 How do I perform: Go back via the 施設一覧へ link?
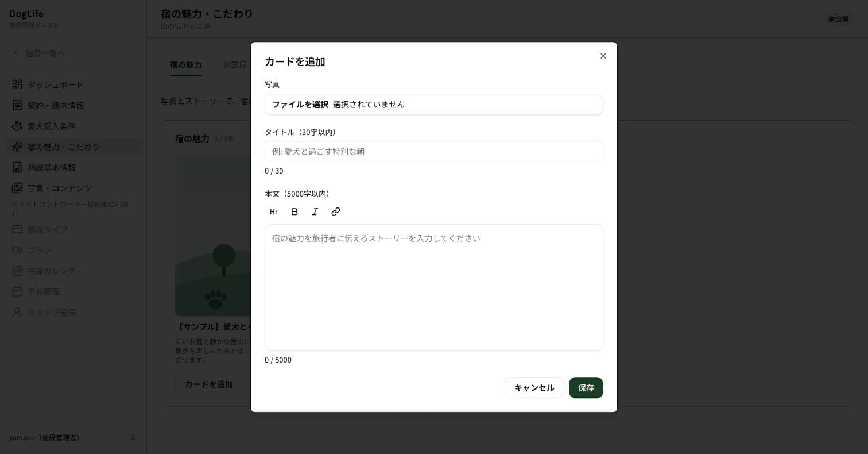[39, 53]
